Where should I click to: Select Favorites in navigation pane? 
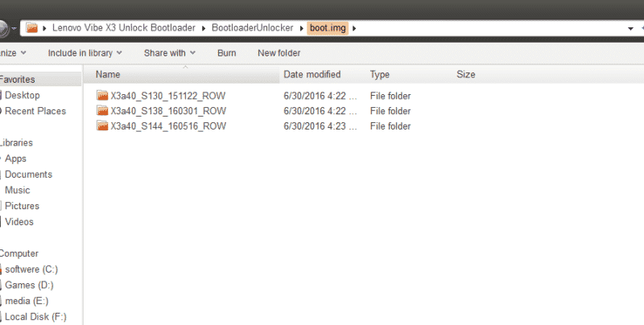point(17,79)
